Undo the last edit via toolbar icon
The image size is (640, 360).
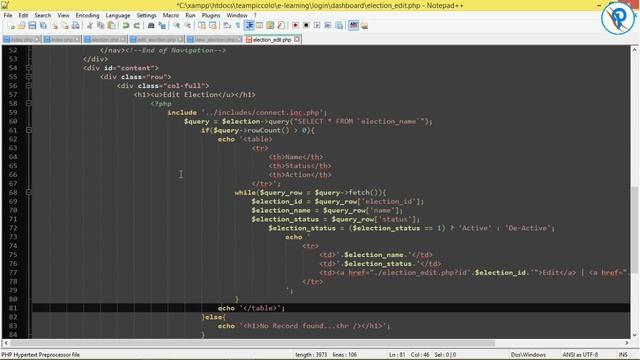coord(126,26)
